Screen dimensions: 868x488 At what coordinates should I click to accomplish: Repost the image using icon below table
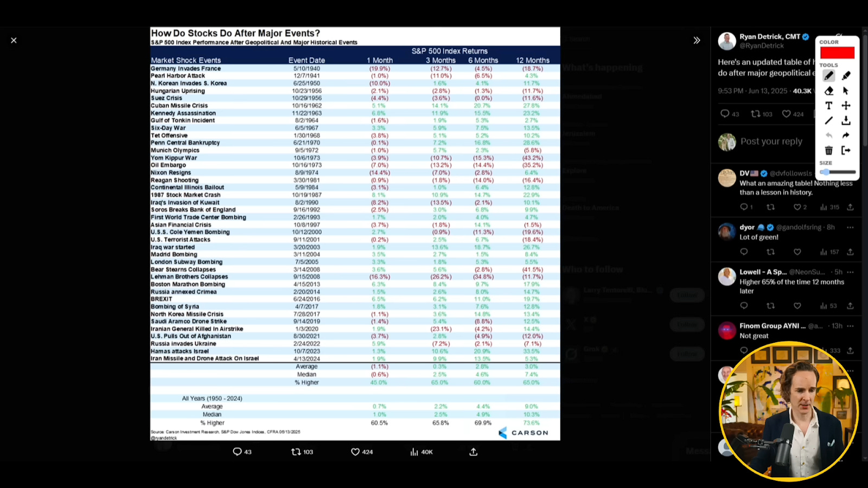pyautogui.click(x=302, y=452)
